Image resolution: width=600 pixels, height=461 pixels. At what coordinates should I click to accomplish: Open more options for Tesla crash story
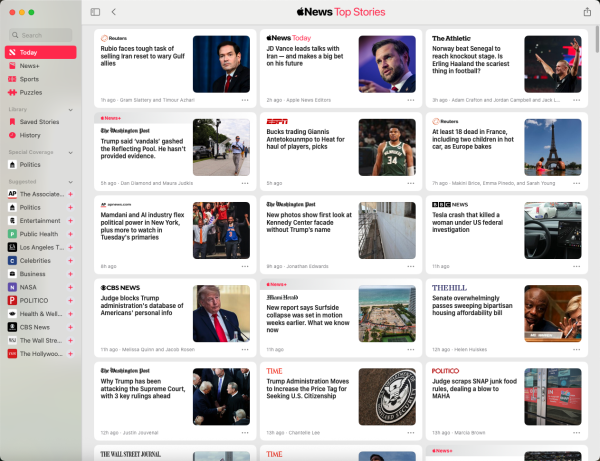coord(576,266)
